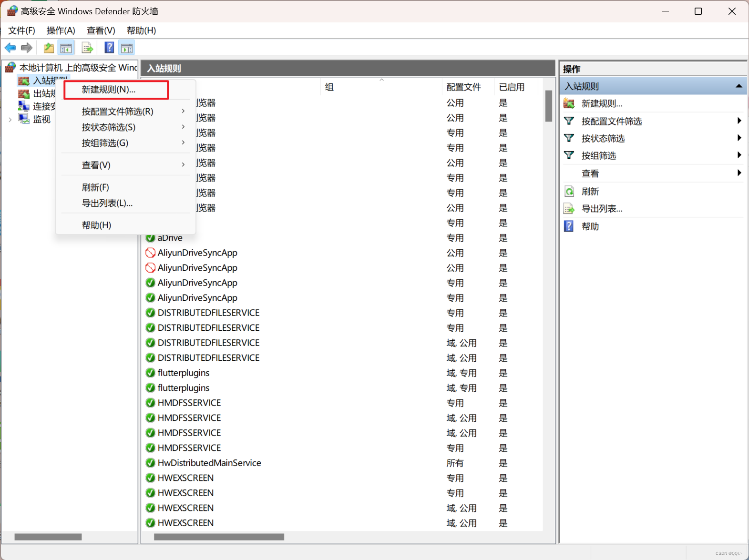This screenshot has height=560, width=749.
Task: Open the 操作(A) menu
Action: point(61,31)
